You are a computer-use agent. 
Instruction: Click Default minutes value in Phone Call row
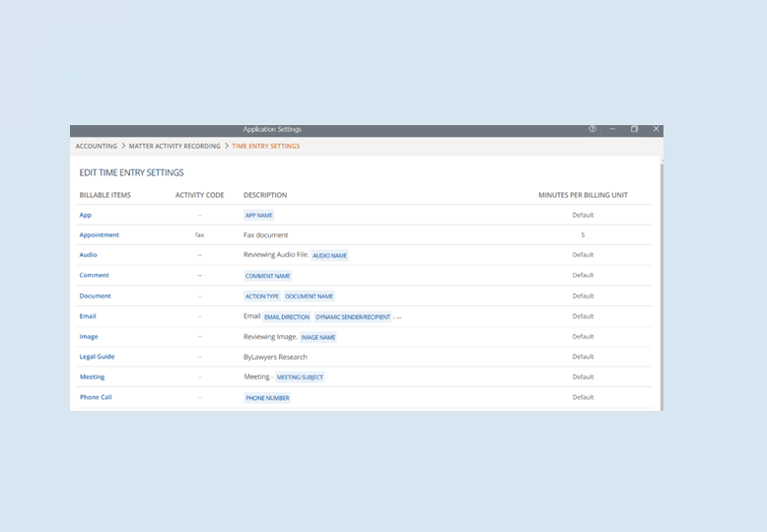click(583, 397)
